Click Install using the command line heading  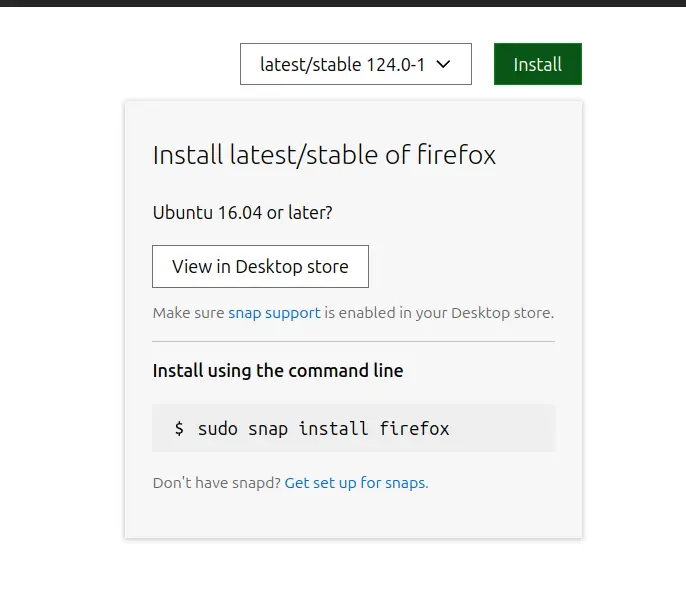pos(278,371)
